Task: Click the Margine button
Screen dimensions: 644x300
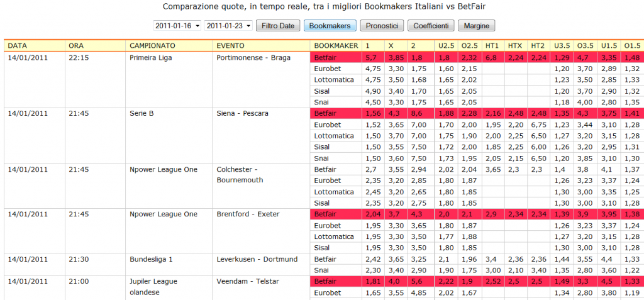Action: coord(477,26)
